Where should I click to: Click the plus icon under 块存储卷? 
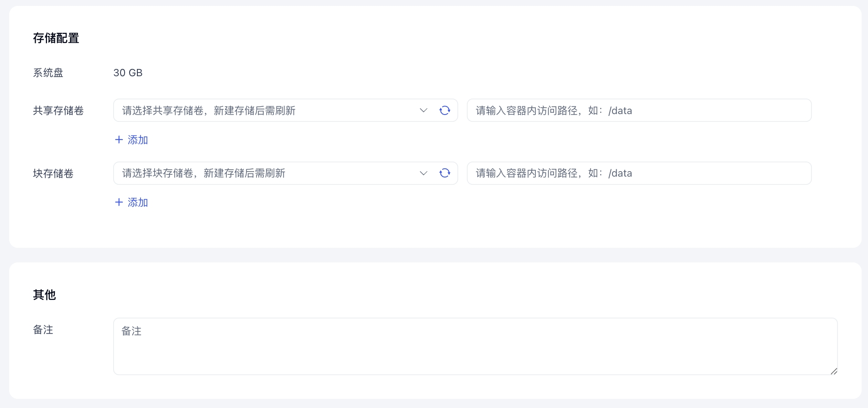point(119,202)
